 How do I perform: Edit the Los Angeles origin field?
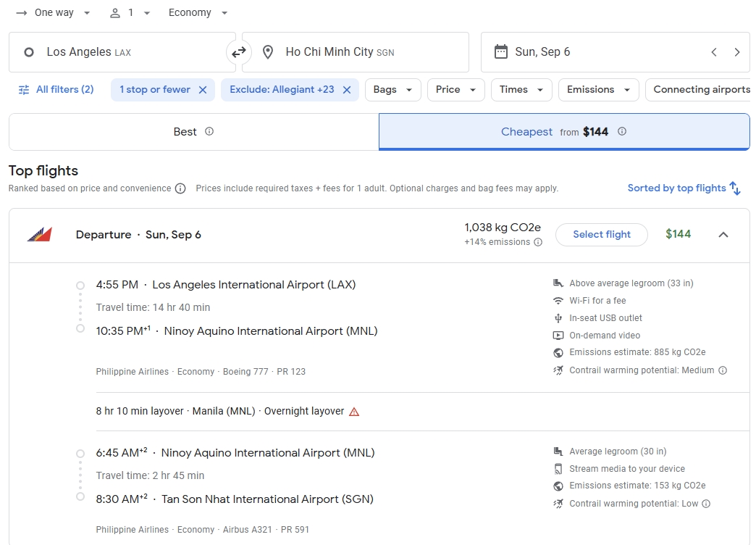[122, 52]
